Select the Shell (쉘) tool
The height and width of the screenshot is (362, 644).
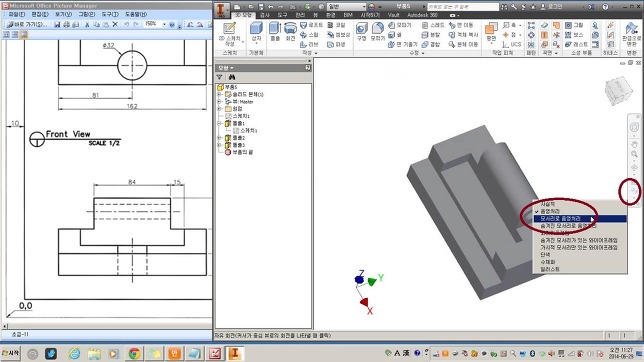tap(394, 35)
